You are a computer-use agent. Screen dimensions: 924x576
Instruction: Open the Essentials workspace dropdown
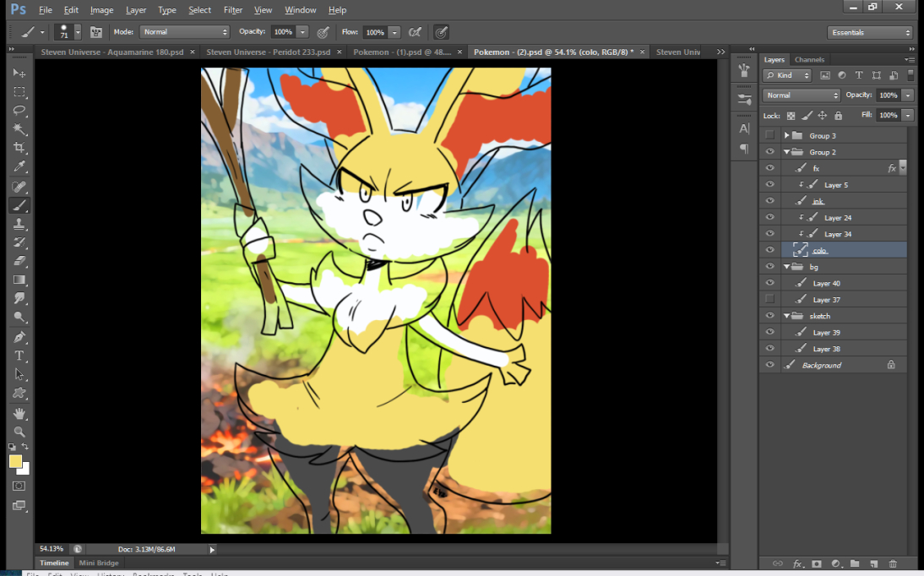pos(871,32)
